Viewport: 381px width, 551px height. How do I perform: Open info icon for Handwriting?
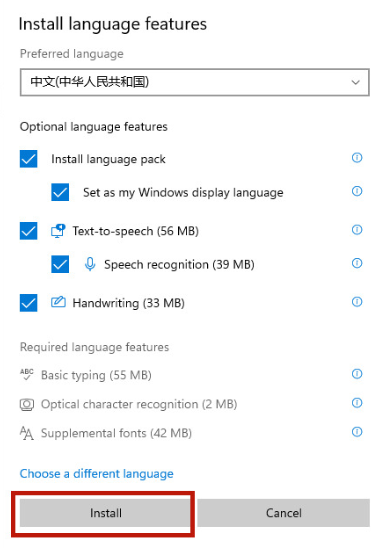[x=357, y=302]
